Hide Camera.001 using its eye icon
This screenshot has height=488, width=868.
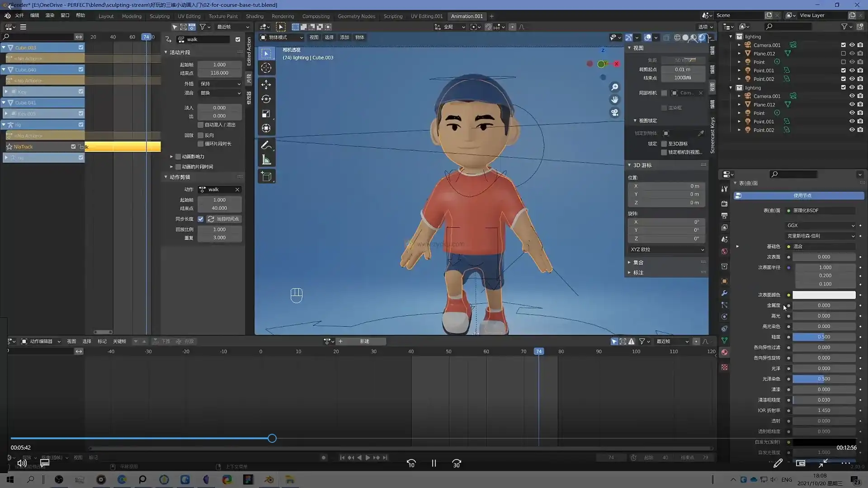(x=852, y=45)
